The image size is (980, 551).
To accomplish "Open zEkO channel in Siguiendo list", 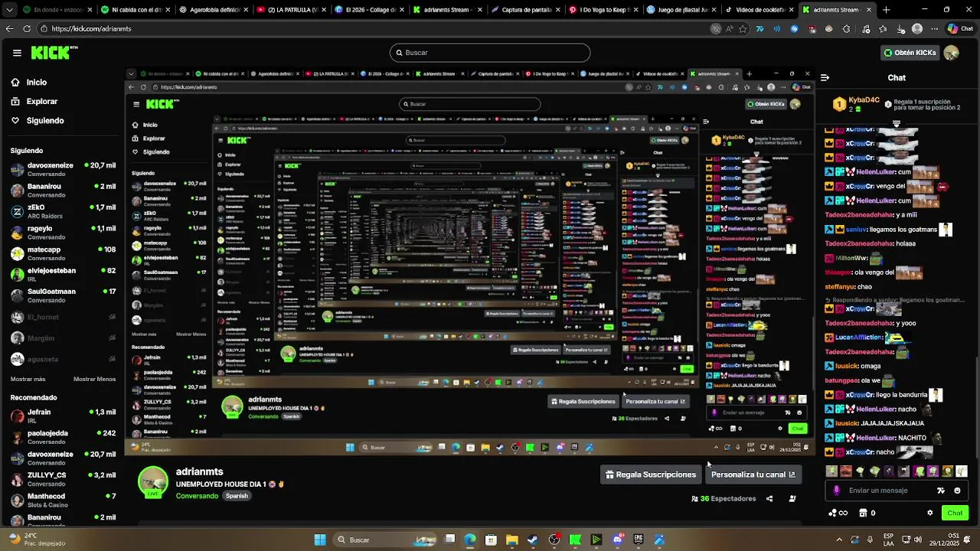I will [63, 211].
